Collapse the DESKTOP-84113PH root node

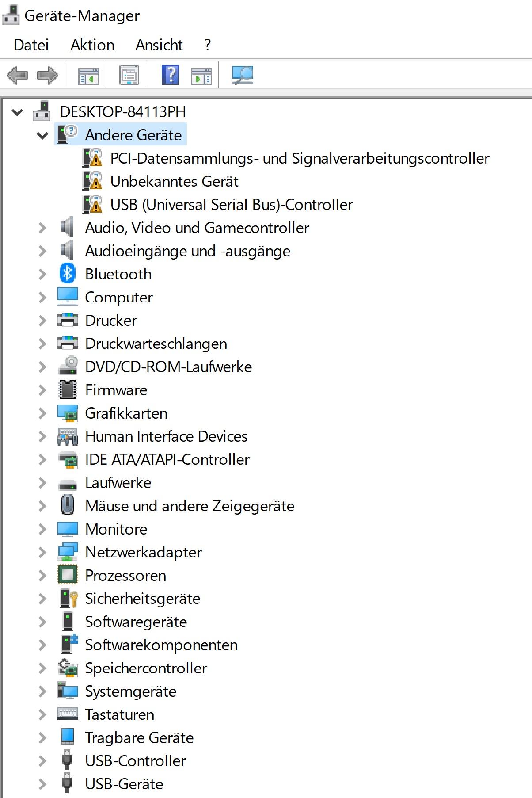[17, 112]
